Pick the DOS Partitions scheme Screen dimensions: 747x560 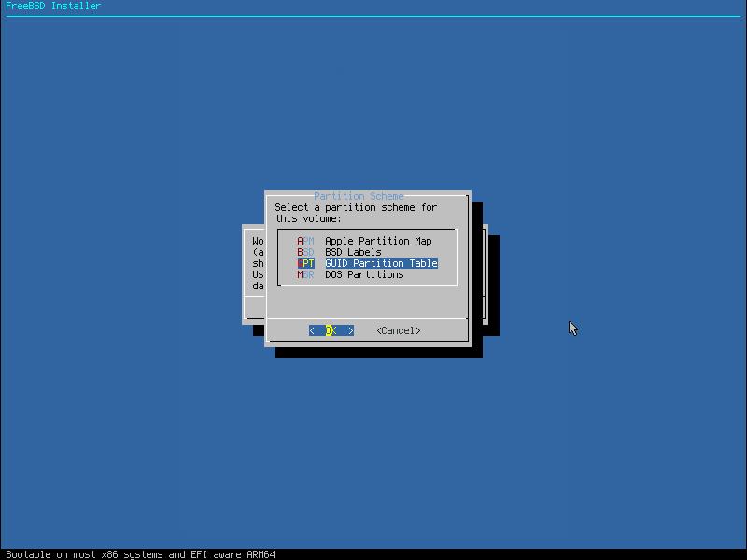364,274
